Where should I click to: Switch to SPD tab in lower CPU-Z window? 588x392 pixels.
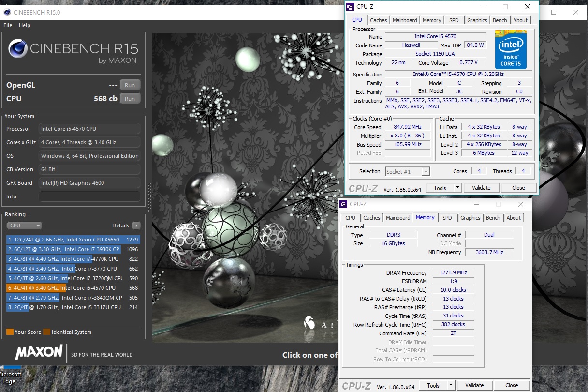click(x=447, y=218)
